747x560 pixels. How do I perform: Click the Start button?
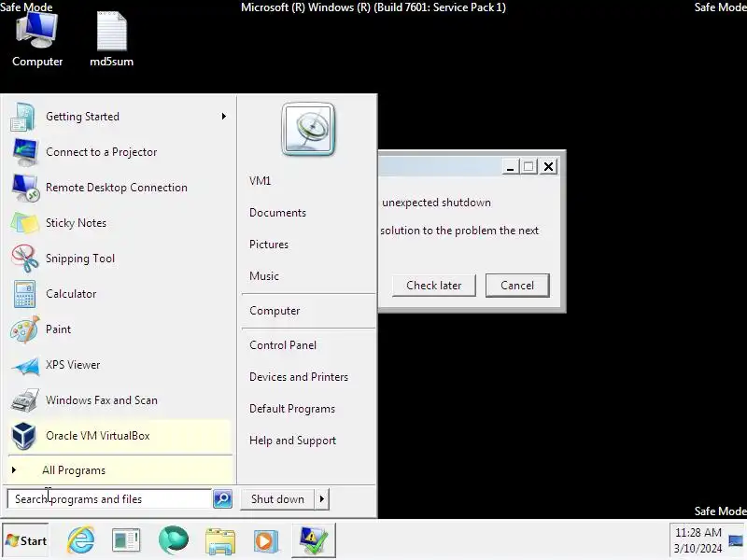25,540
